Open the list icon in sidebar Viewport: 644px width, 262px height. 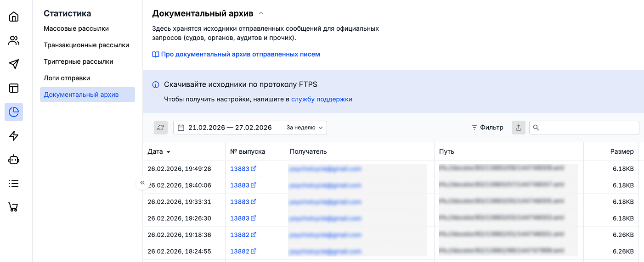[14, 184]
